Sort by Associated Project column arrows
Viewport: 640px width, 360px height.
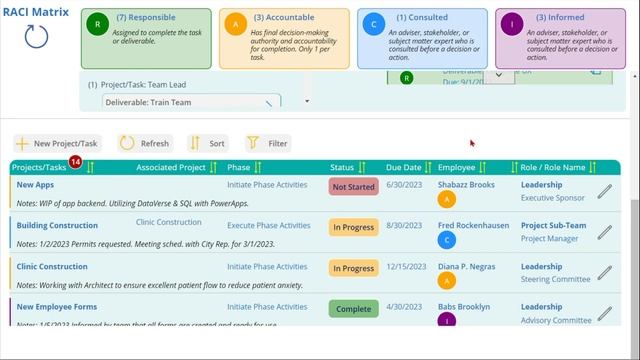pos(213,167)
